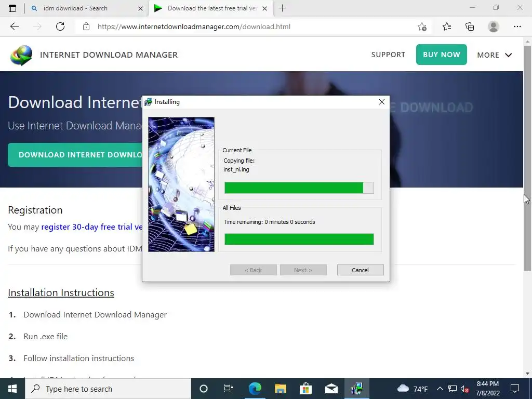Screen dimensions: 532x399
Task: Click the INTERNET DOWNLOAD MANAGER site title
Action: (109, 55)
